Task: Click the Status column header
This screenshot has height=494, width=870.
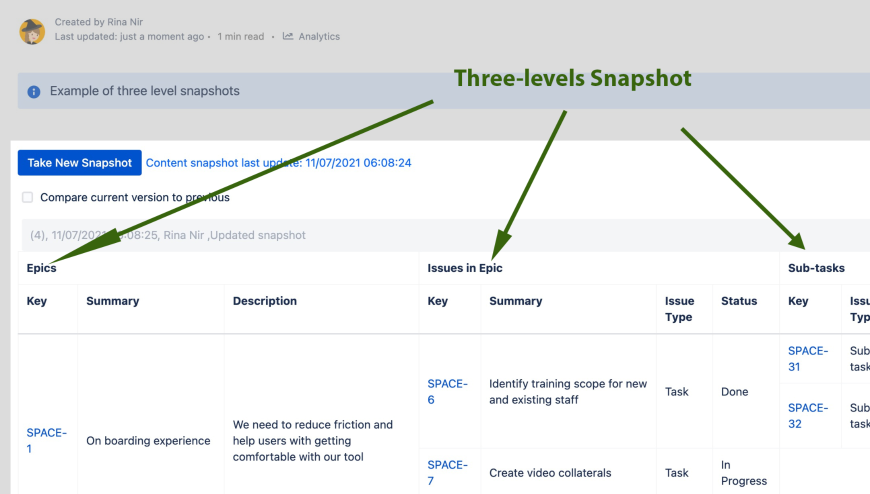Action: 739,301
